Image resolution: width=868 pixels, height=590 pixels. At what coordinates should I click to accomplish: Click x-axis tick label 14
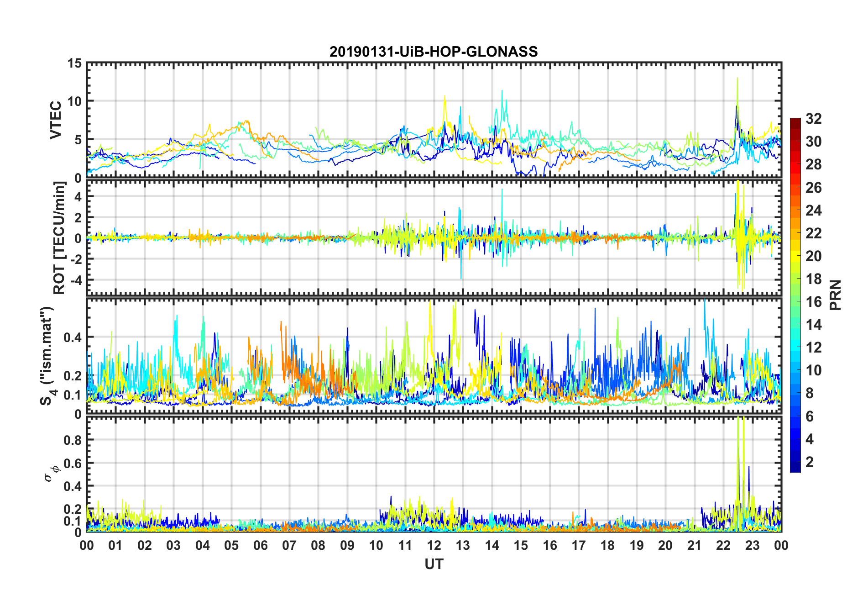(492, 545)
